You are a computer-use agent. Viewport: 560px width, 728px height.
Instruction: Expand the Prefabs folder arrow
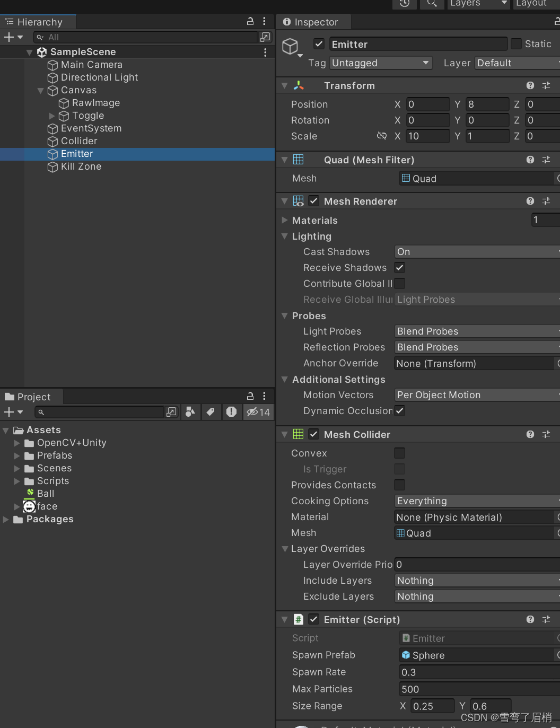(x=17, y=456)
